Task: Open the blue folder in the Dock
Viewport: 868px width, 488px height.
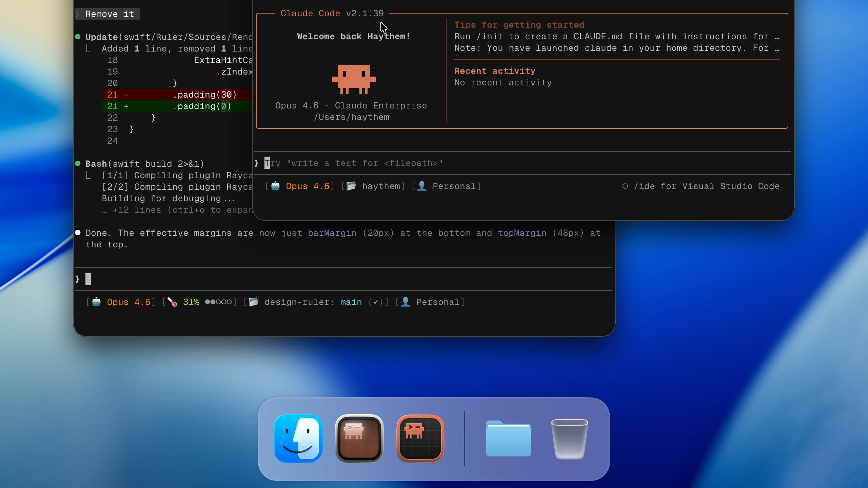Action: tap(509, 438)
